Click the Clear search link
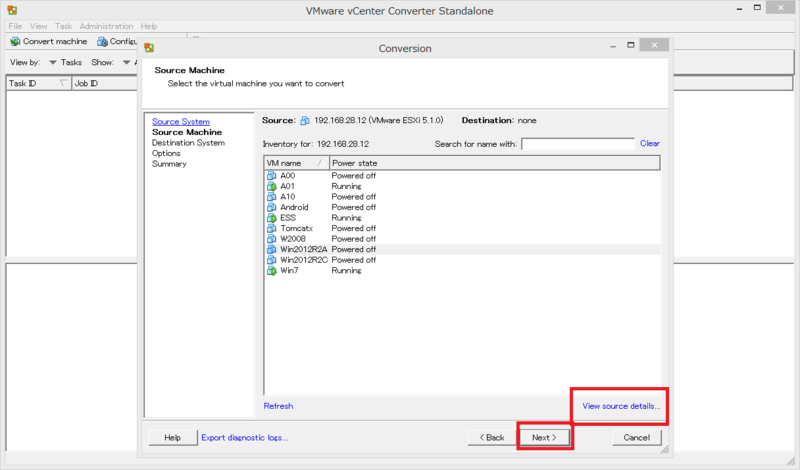Screen dimensions: 800x470 [650, 143]
